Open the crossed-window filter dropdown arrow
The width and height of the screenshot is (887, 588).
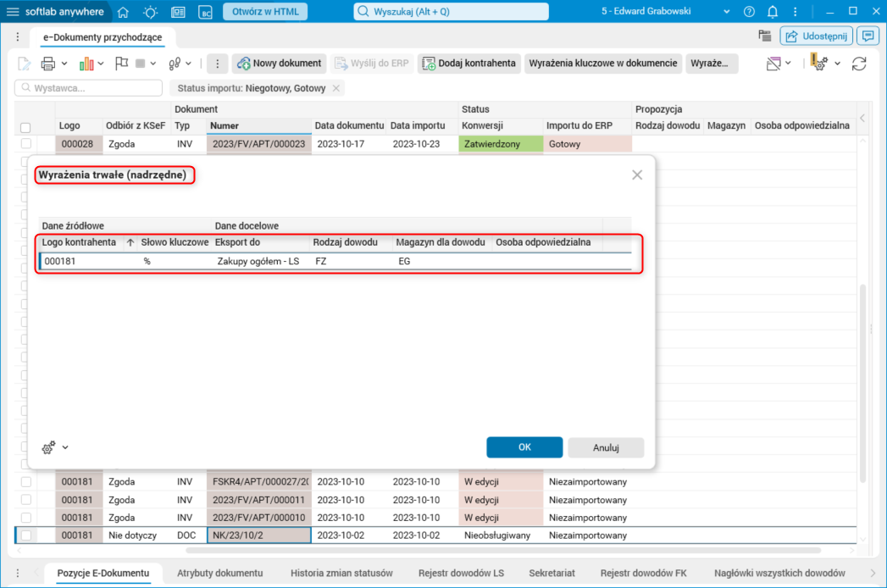coord(788,64)
